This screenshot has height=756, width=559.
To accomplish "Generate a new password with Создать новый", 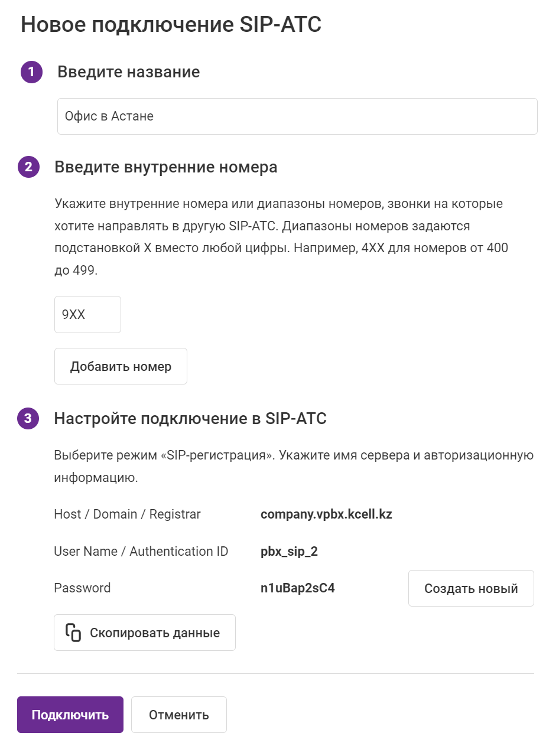I will click(x=471, y=588).
